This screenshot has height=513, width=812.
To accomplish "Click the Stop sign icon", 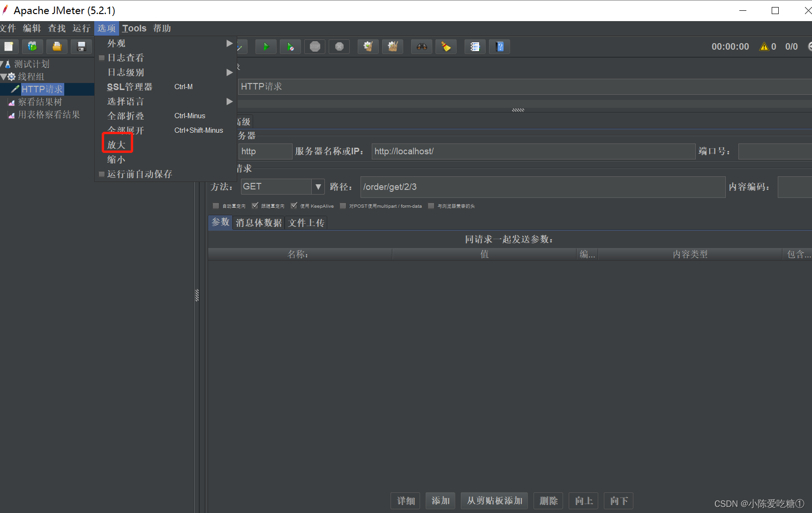I will coord(315,46).
